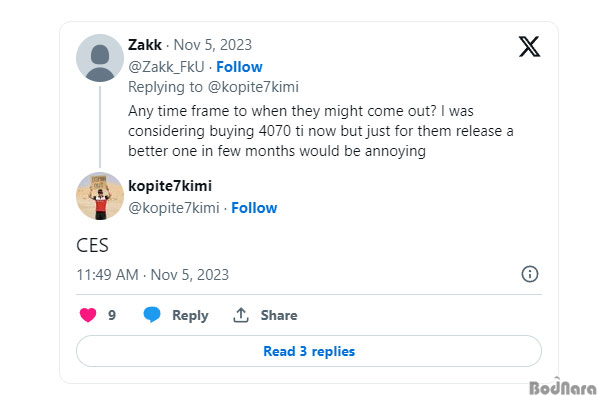Follow the @Zakk_FkU account
Image resolution: width=600 pixels, height=398 pixels.
point(240,67)
